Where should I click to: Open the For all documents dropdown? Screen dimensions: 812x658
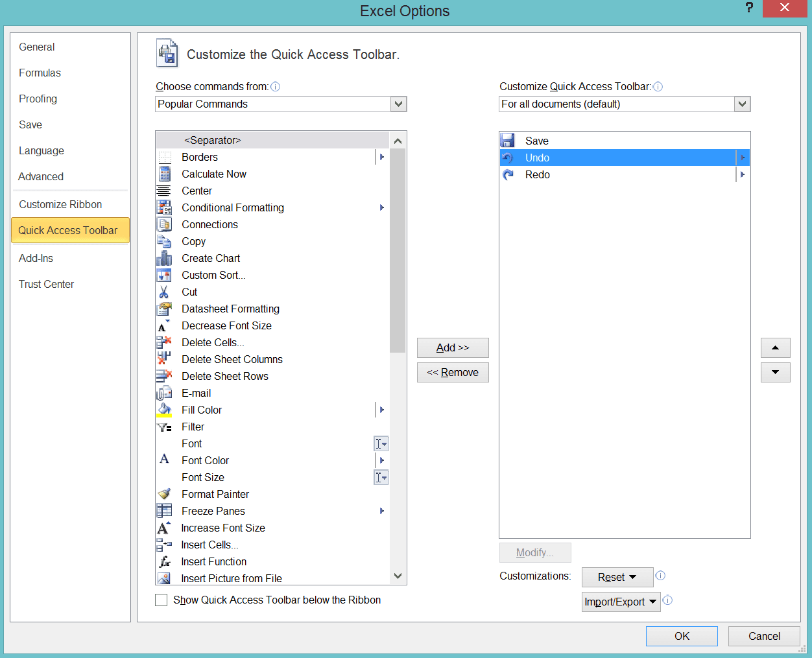click(742, 104)
